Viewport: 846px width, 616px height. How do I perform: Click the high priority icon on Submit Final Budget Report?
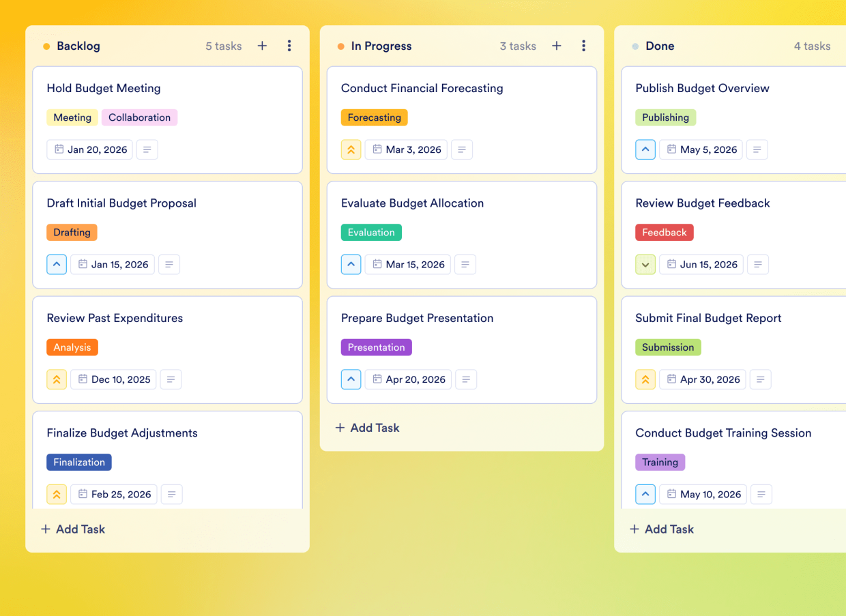(x=645, y=379)
